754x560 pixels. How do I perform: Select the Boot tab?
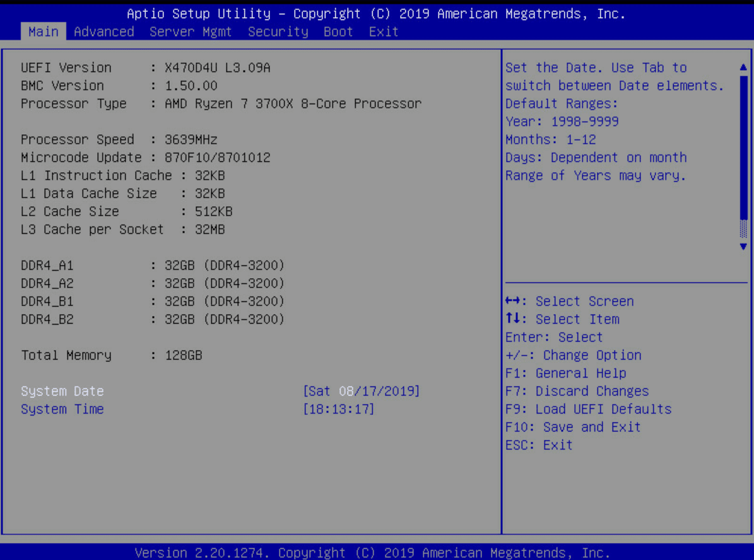tap(338, 32)
